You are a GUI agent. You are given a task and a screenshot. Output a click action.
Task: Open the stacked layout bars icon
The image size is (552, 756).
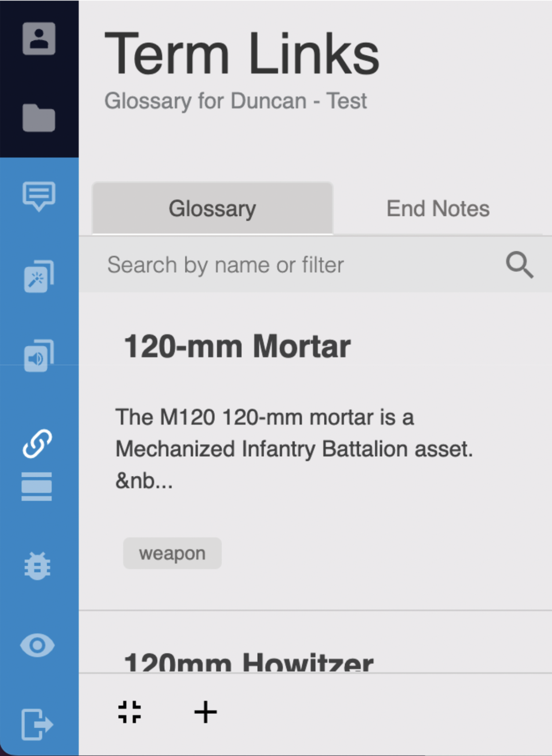[x=37, y=486]
